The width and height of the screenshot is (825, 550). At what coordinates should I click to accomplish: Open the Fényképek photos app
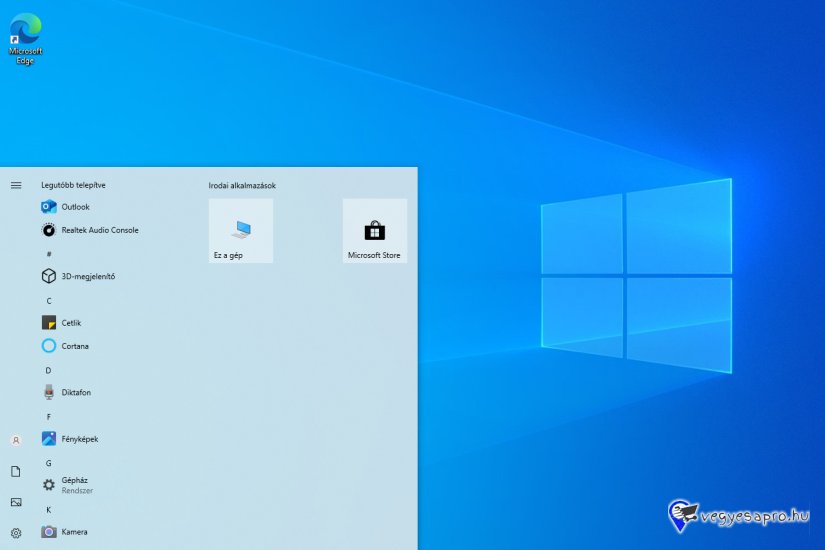coord(79,439)
